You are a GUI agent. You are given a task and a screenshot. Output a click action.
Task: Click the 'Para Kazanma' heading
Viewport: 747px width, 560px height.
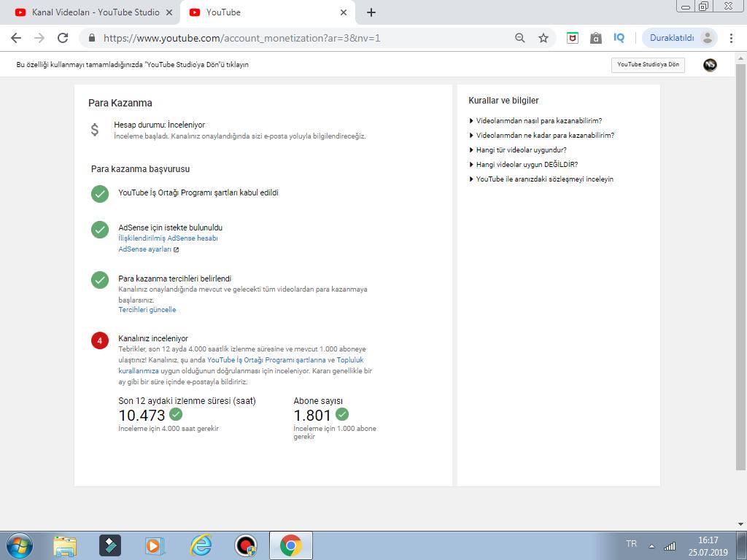tap(120, 103)
